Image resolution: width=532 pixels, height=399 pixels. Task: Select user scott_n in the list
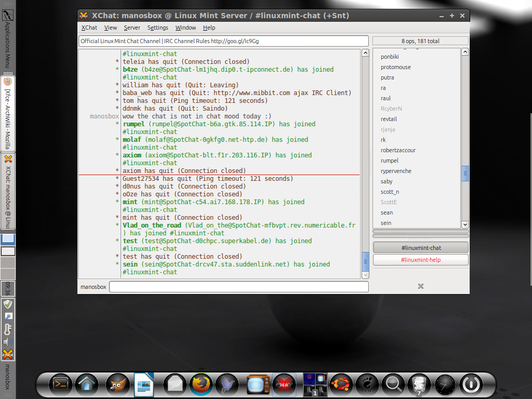pos(417,192)
